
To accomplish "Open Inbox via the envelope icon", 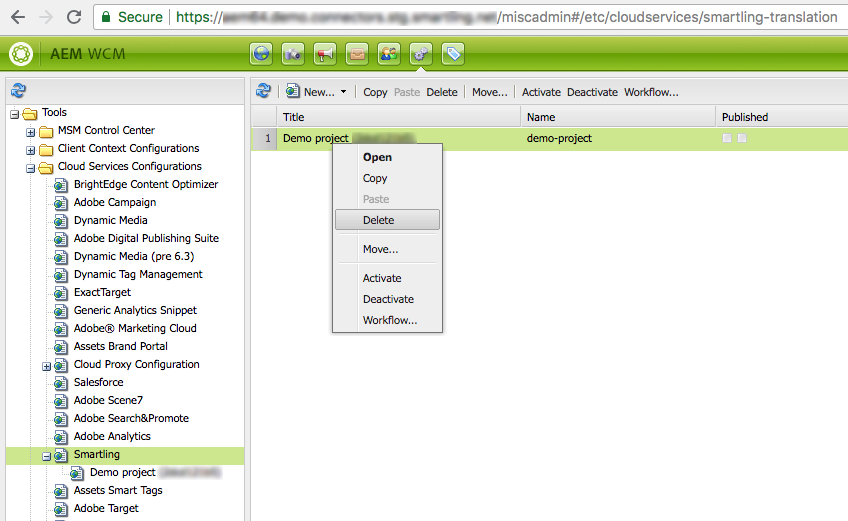I will coord(357,54).
